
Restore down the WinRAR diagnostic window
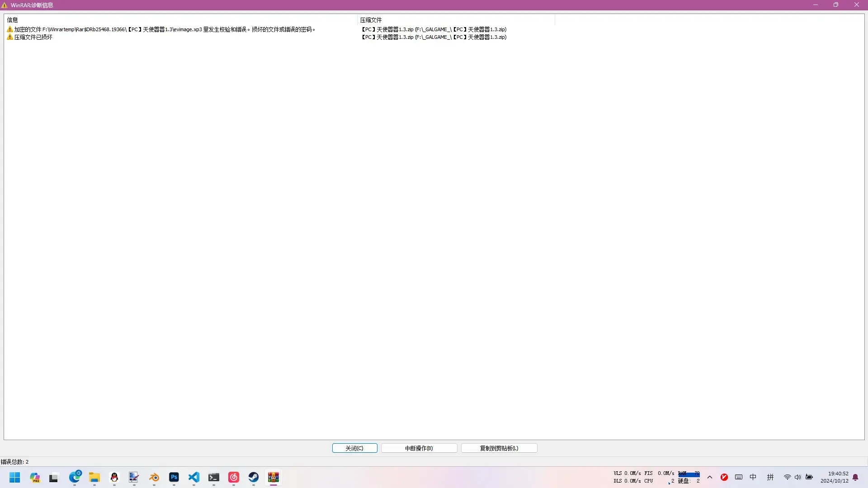tap(836, 5)
